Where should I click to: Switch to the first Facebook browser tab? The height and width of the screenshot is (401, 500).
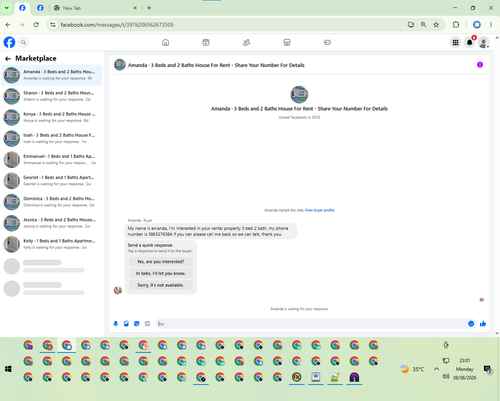(22, 8)
